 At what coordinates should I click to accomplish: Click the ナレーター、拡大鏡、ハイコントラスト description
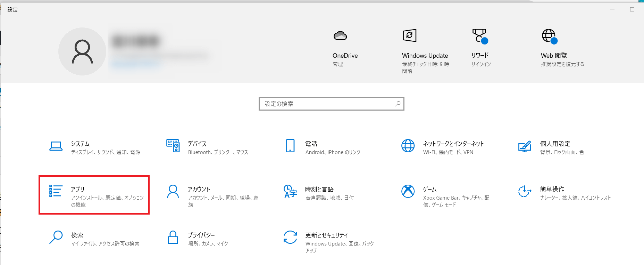[x=576, y=198]
